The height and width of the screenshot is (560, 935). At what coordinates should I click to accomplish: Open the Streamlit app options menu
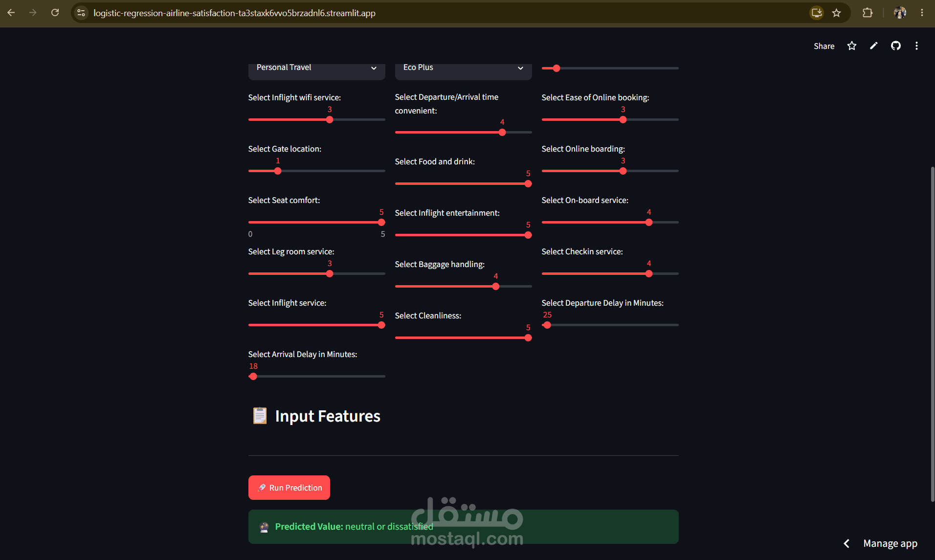(x=916, y=45)
